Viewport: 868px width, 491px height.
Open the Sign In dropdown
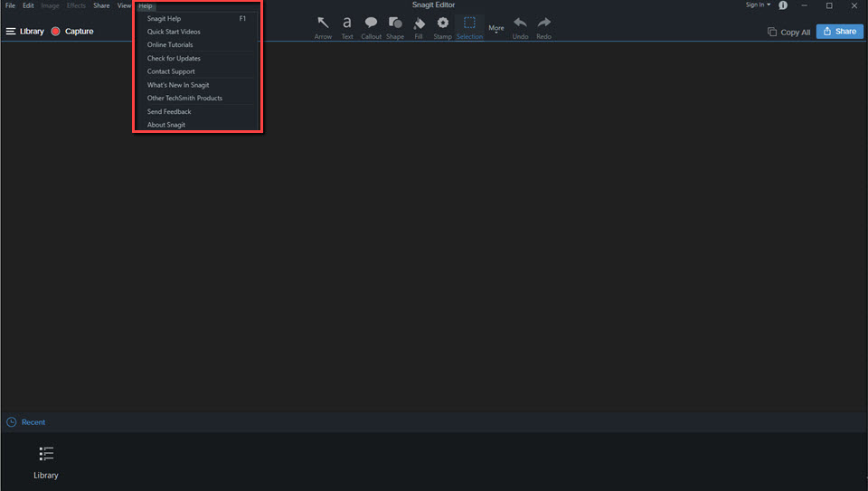(758, 5)
